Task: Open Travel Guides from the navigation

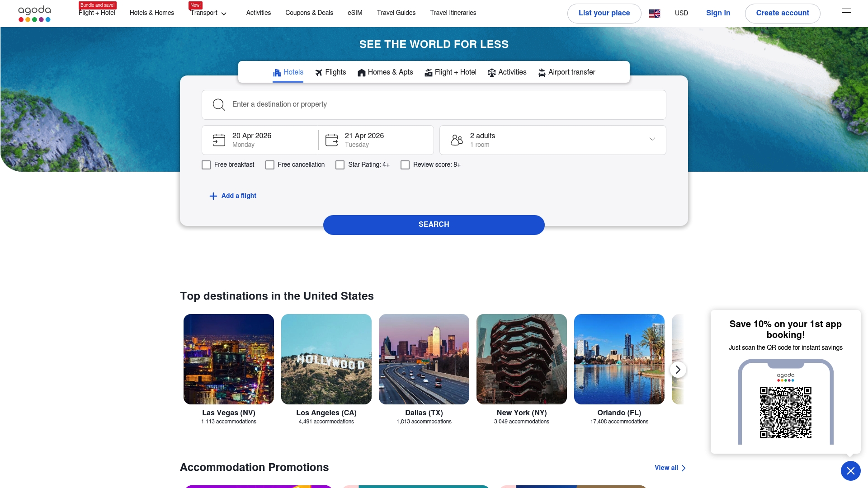Action: (x=396, y=13)
